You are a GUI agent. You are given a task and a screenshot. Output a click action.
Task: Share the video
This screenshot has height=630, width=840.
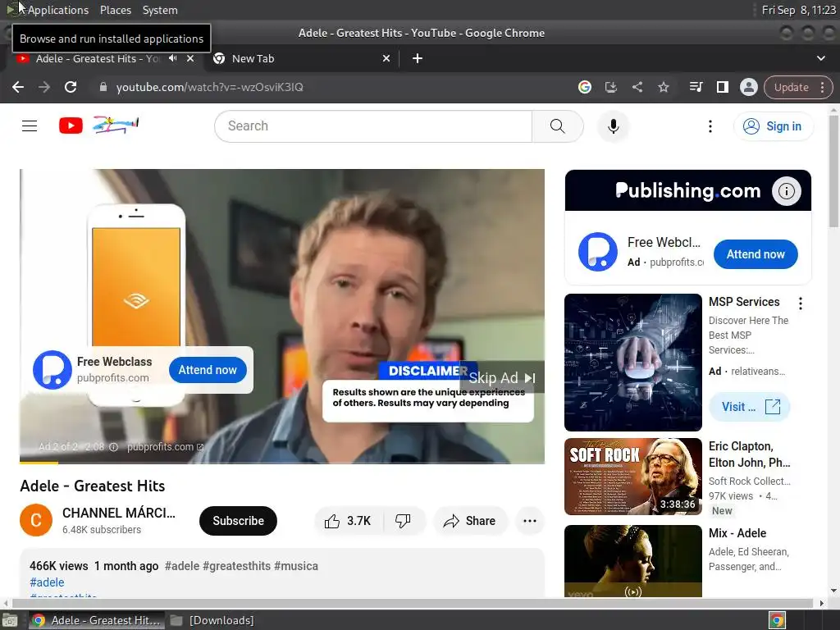(x=469, y=521)
